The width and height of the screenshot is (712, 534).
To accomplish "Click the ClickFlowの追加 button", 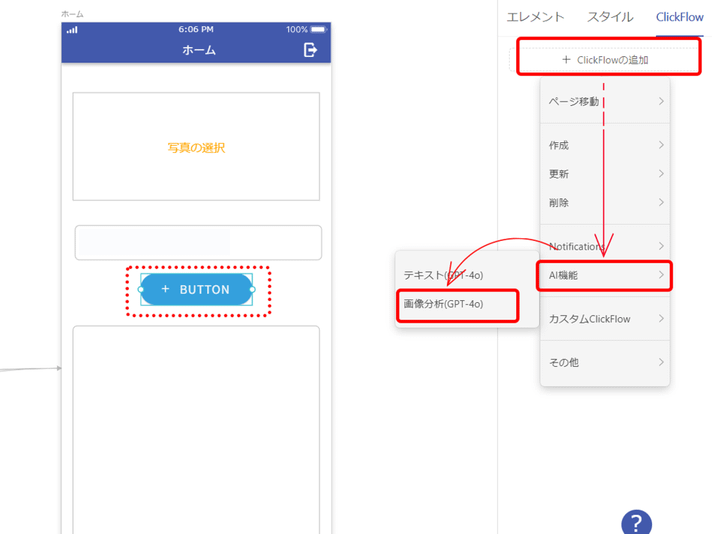I will point(605,60).
